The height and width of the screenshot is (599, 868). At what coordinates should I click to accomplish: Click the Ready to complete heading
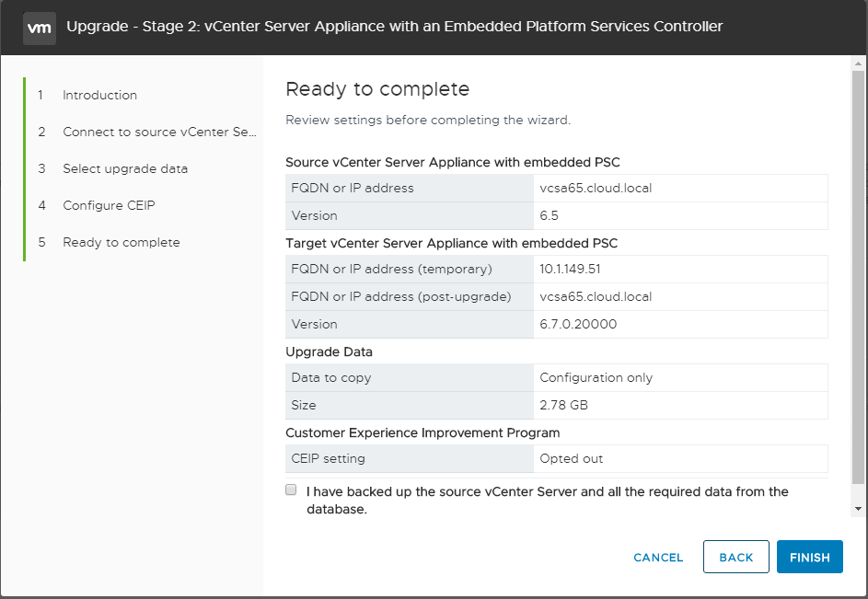click(377, 89)
